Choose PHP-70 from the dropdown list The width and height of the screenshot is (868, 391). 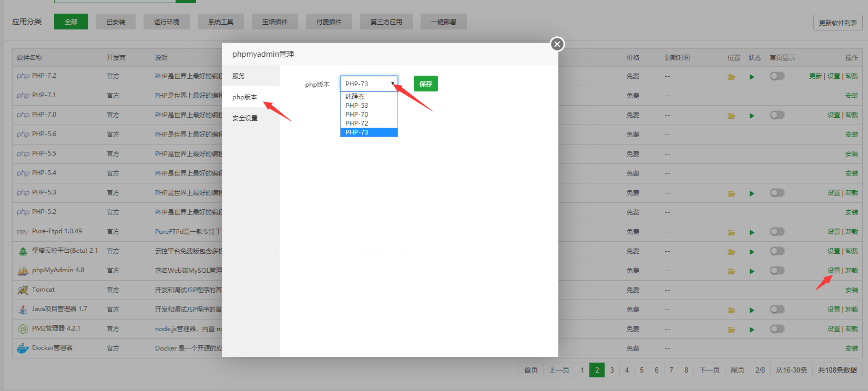369,115
